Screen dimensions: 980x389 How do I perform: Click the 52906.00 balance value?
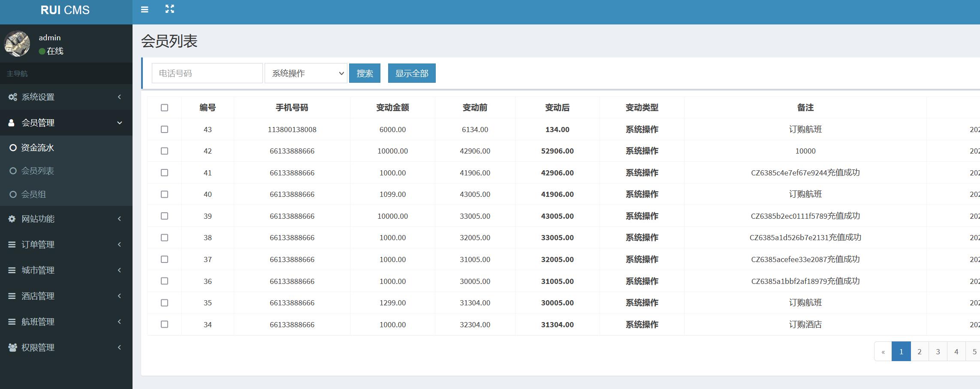pos(557,151)
